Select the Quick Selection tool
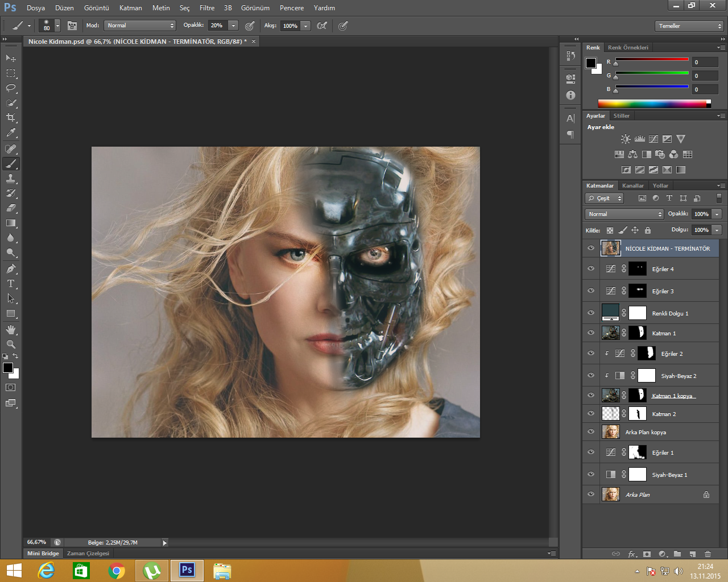The width and height of the screenshot is (728, 582). point(11,103)
